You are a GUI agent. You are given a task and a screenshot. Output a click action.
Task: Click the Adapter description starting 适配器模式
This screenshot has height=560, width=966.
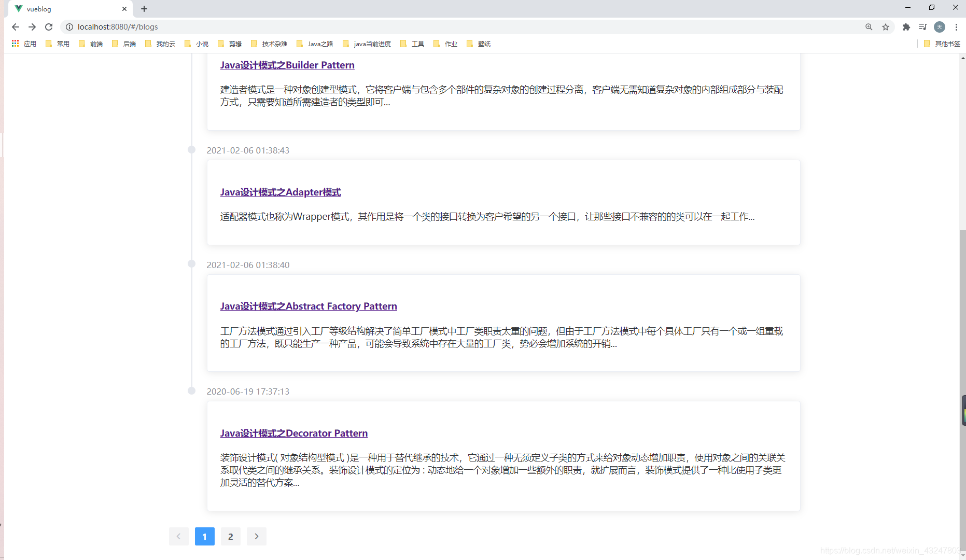coord(487,217)
